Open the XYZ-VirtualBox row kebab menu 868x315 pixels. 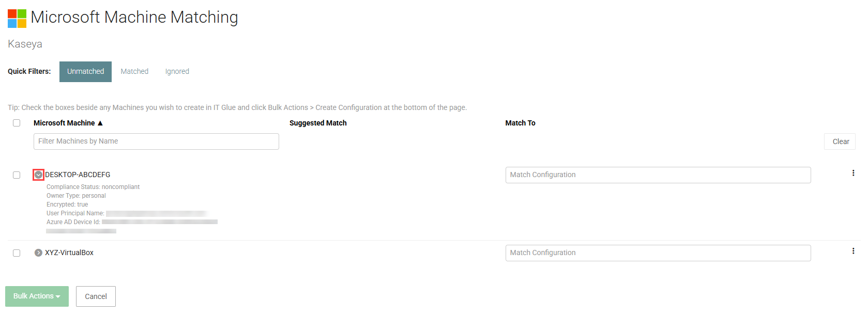click(853, 251)
